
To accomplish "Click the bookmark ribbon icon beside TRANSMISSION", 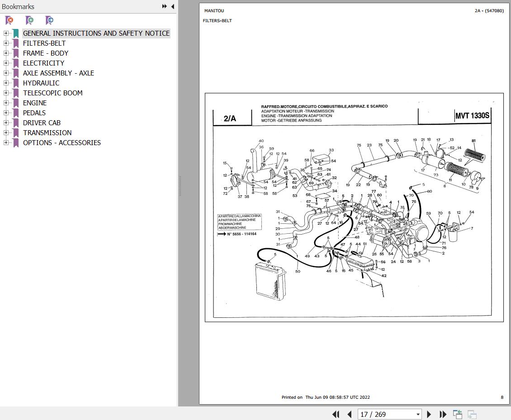I will click(x=16, y=132).
